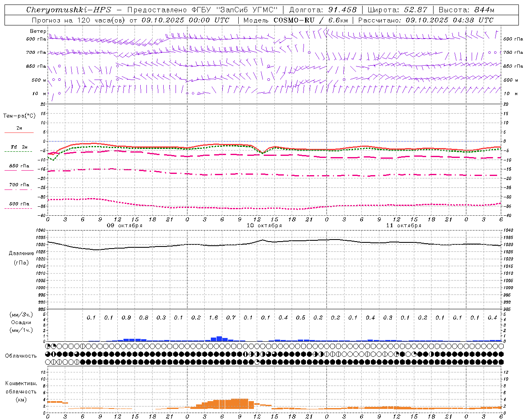The height and width of the screenshot is (420, 525).
Task: Click the Осадки precipitation label
Action: pos(21,322)
